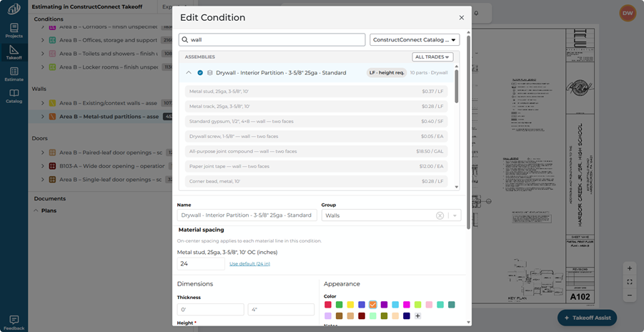
Task: Pick the magenta color swatch
Action: tap(407, 305)
